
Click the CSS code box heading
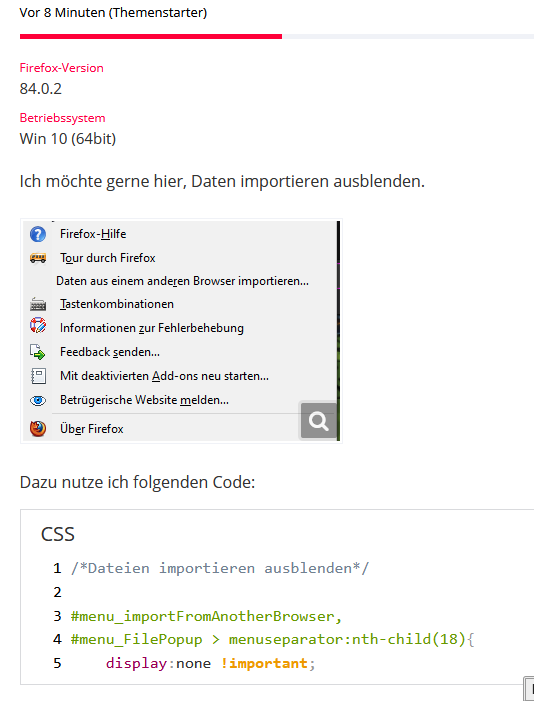tap(58, 534)
